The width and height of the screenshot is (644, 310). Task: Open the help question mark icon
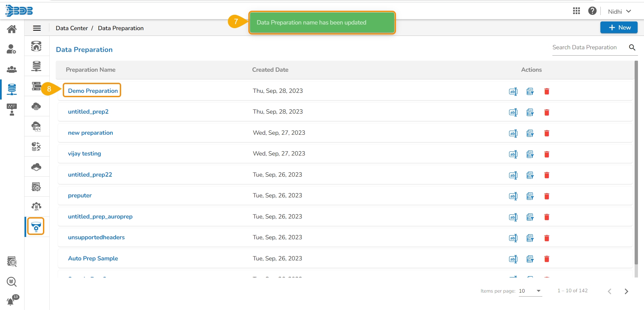coord(592,11)
